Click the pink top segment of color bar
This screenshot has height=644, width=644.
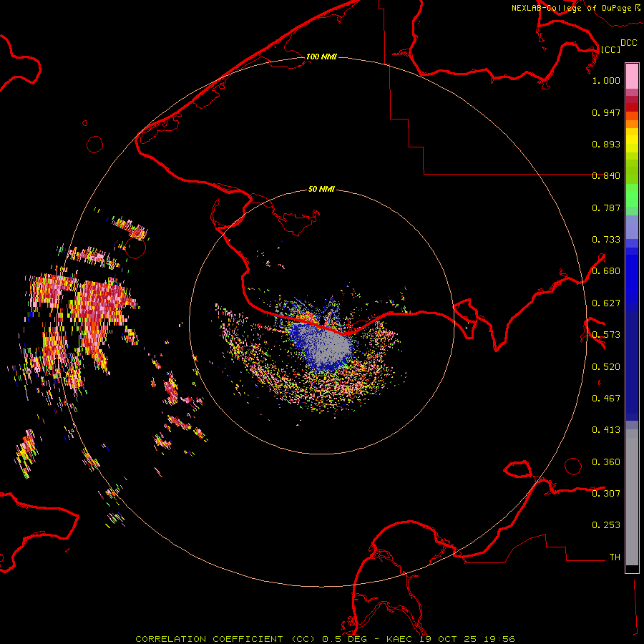click(x=632, y=76)
